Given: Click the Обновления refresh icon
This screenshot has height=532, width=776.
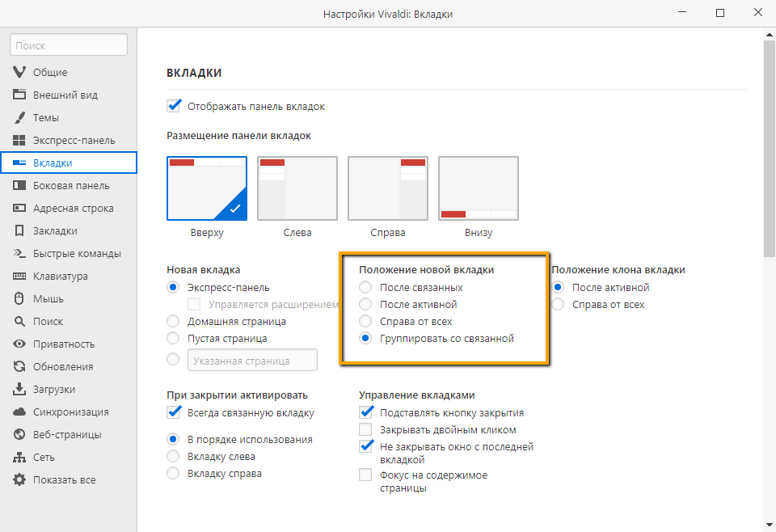Looking at the screenshot, I should coord(19,367).
